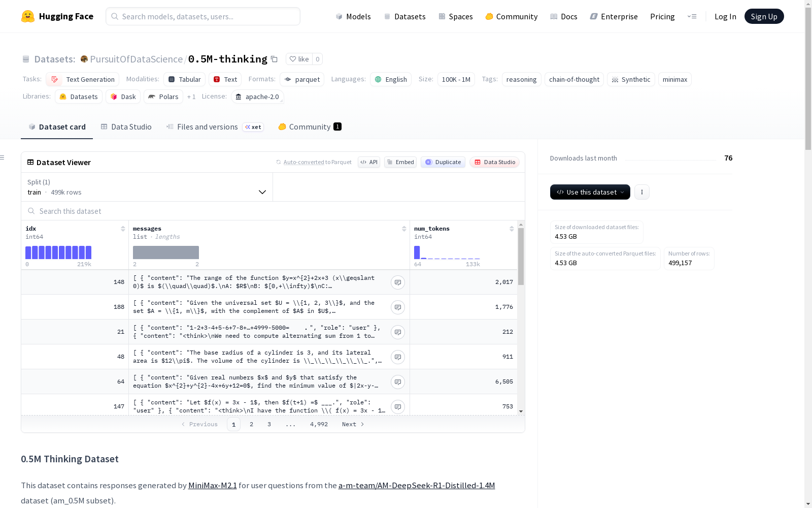Click the Polars library tag
The image size is (812, 508).
point(163,97)
